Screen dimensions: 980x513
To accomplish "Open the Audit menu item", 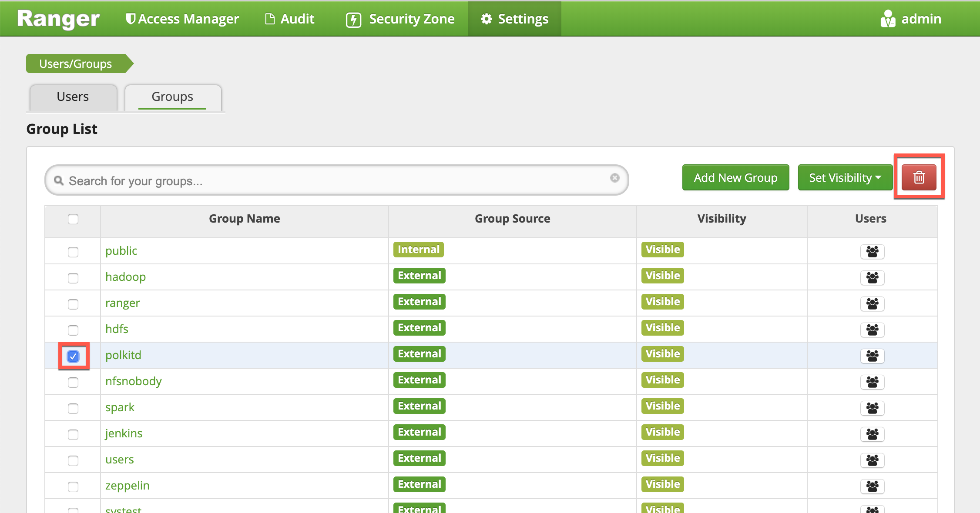I will click(x=289, y=19).
